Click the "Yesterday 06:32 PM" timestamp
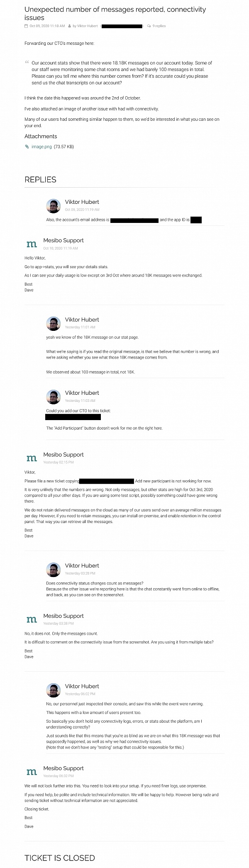The height and width of the screenshot is (868, 249). 59,776
